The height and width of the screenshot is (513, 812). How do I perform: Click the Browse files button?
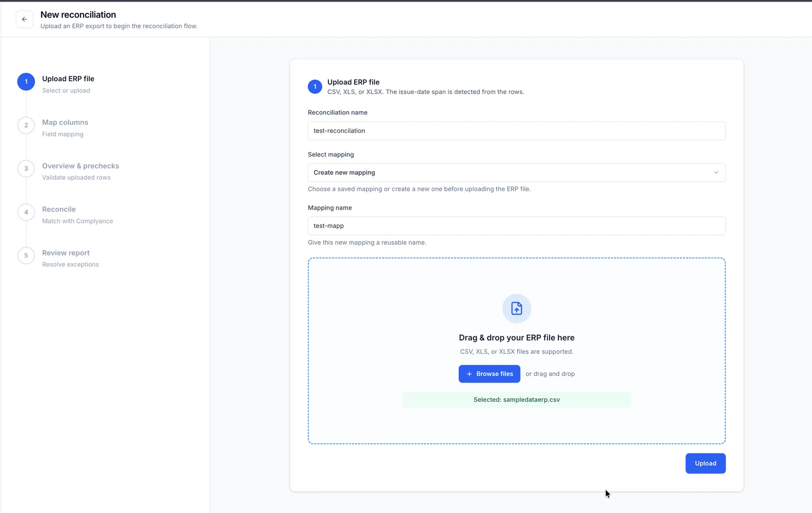pos(490,374)
